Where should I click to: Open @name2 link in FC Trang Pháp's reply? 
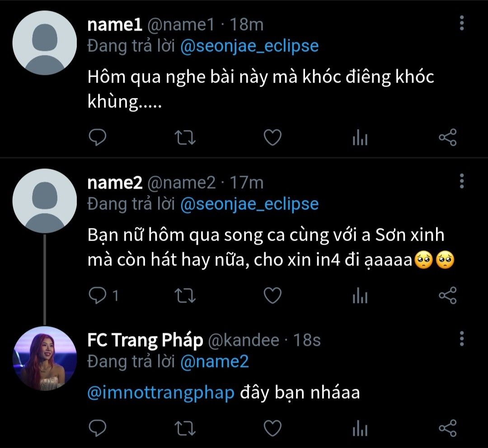(214, 361)
